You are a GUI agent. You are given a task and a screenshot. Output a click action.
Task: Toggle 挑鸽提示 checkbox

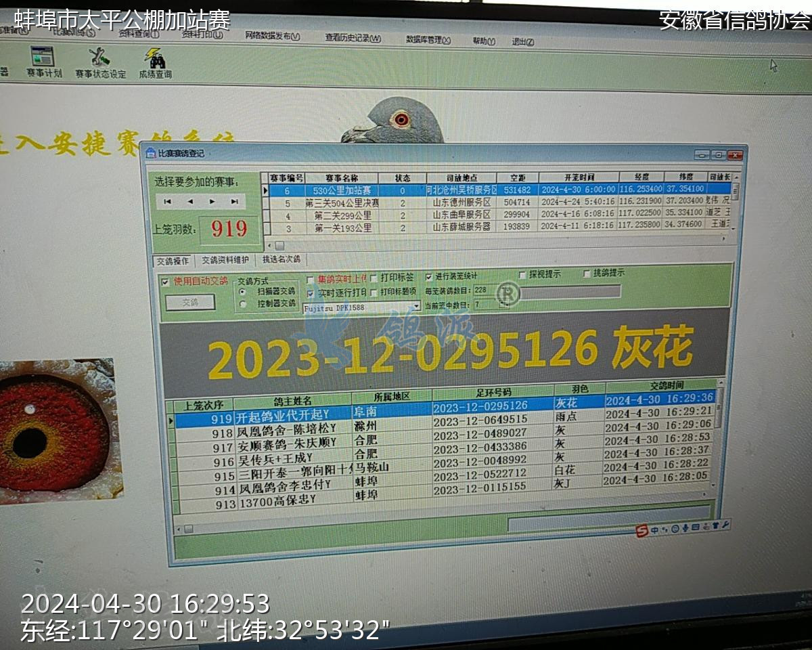tap(587, 274)
